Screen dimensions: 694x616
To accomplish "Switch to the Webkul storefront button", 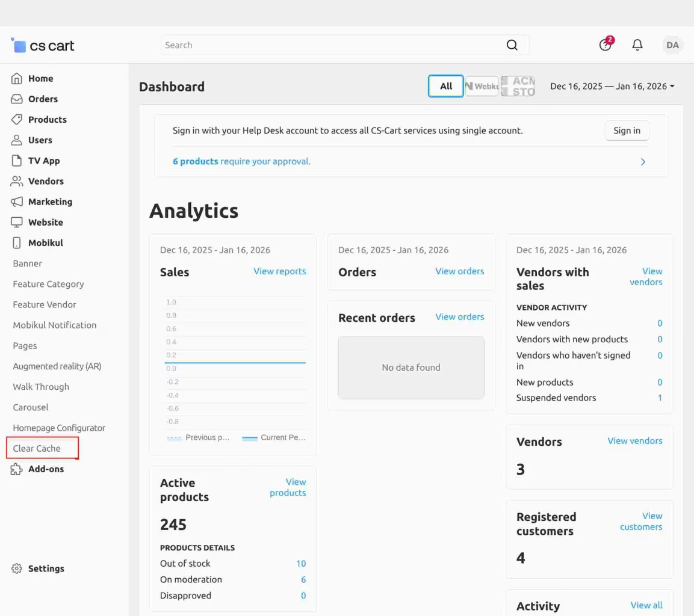I will click(482, 86).
